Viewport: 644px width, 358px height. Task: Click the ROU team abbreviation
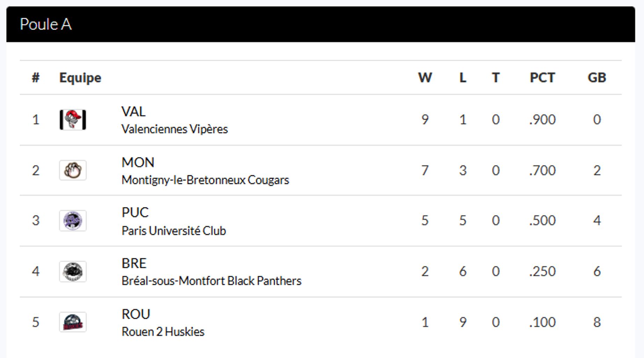click(x=136, y=314)
